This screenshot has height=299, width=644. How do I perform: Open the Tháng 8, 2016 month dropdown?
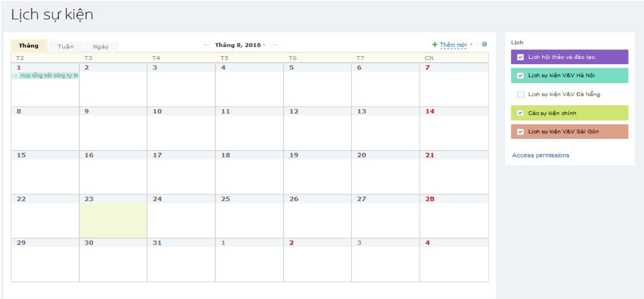(x=240, y=45)
